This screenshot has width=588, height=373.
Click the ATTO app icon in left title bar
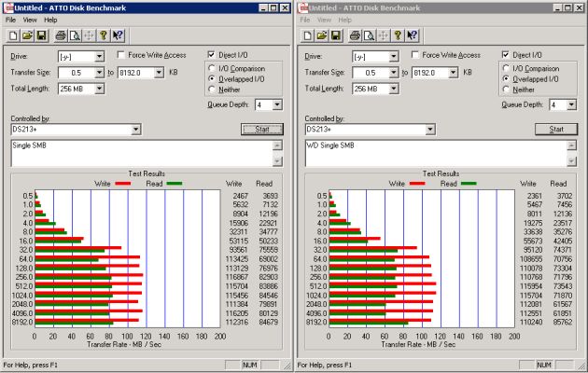coord(8,7)
